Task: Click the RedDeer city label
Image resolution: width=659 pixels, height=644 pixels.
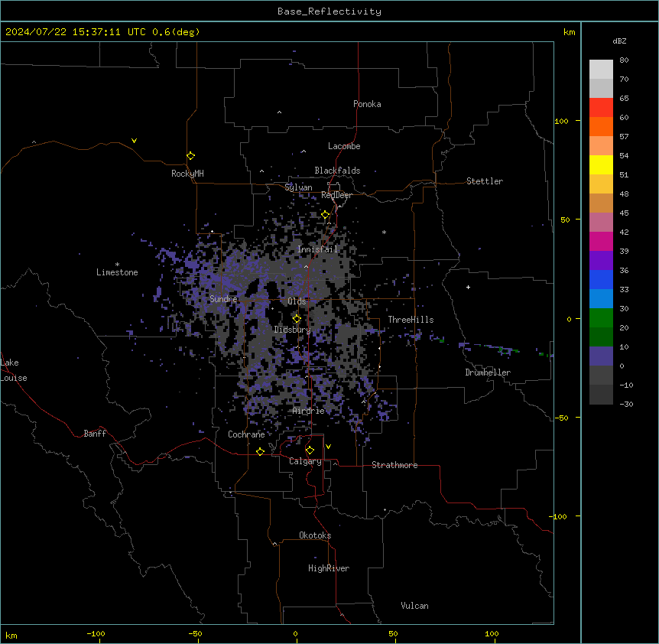Action: [x=336, y=195]
